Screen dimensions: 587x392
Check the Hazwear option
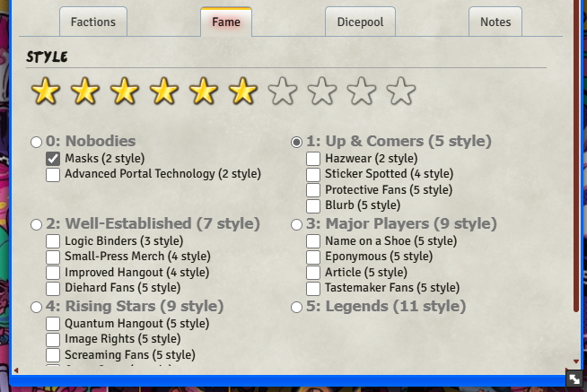coord(313,159)
